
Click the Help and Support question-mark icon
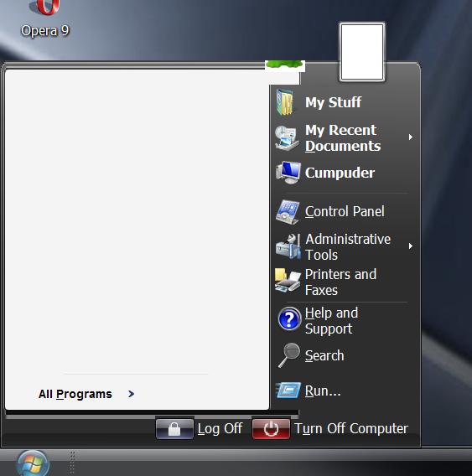click(x=289, y=318)
